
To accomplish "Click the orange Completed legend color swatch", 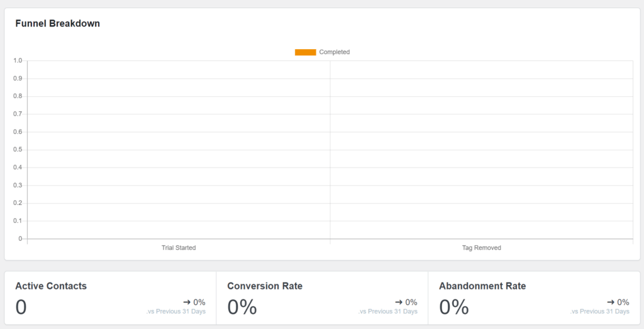I will coord(306,52).
